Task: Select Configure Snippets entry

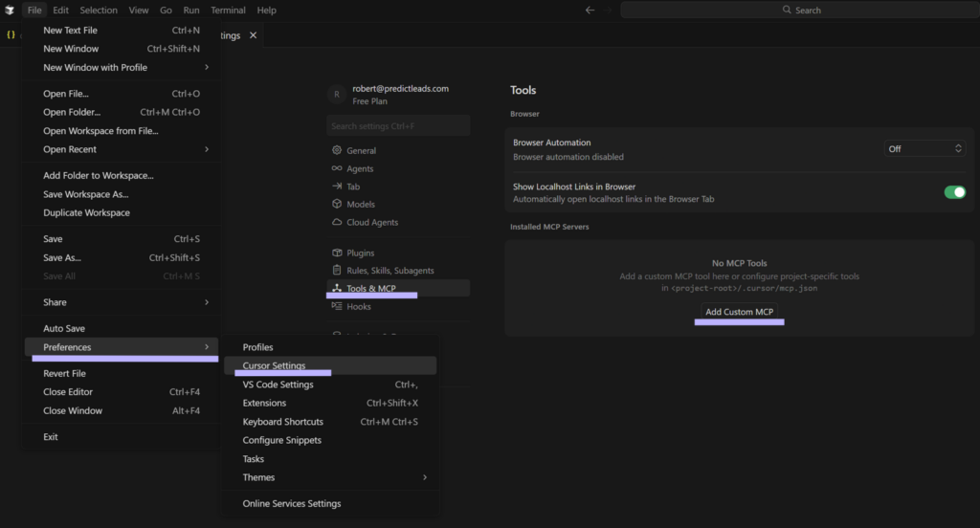Action: point(330,440)
